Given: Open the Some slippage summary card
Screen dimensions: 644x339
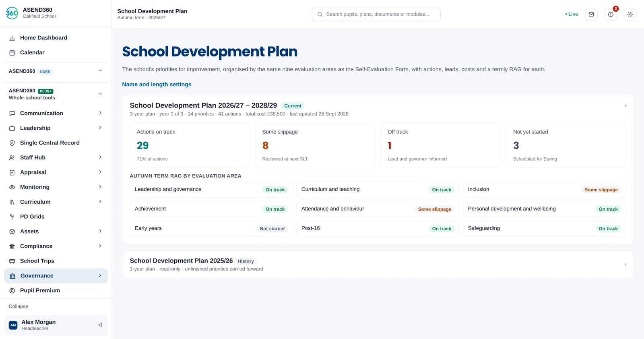Looking at the screenshot, I should pos(315,145).
